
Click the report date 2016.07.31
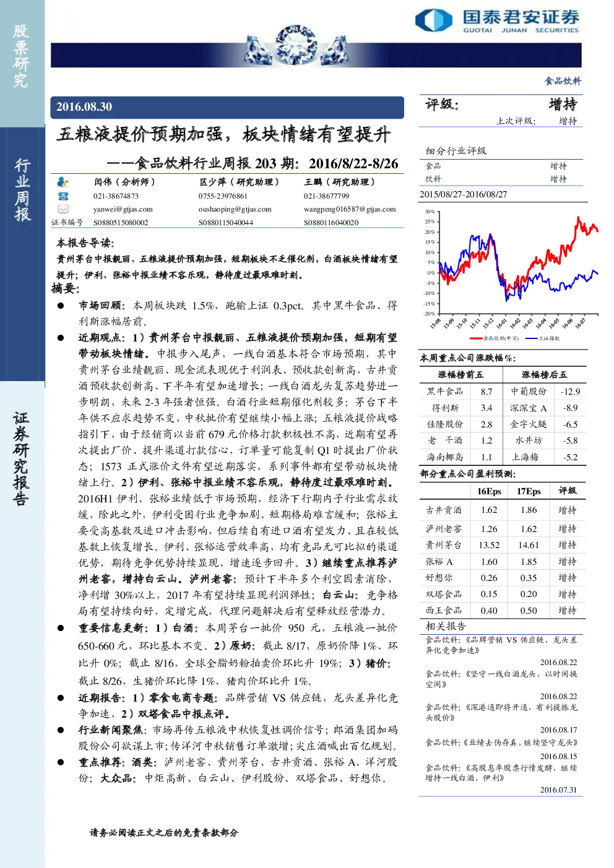[558, 790]
